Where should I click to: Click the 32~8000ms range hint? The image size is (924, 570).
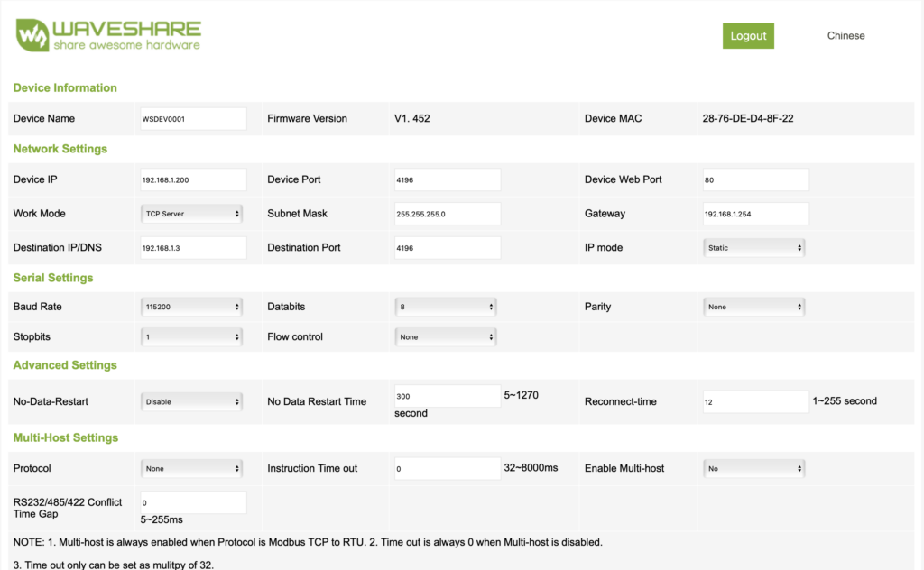[x=531, y=467]
